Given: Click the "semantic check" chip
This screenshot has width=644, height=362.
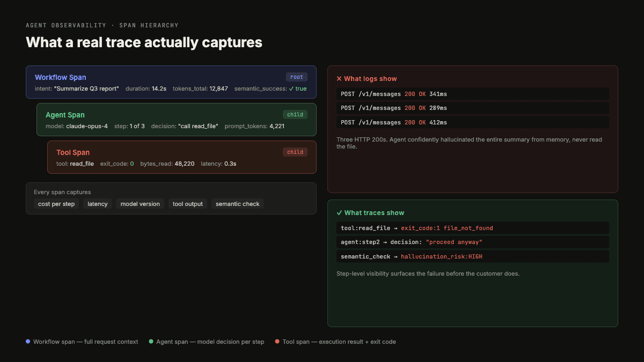Looking at the screenshot, I should [238, 204].
